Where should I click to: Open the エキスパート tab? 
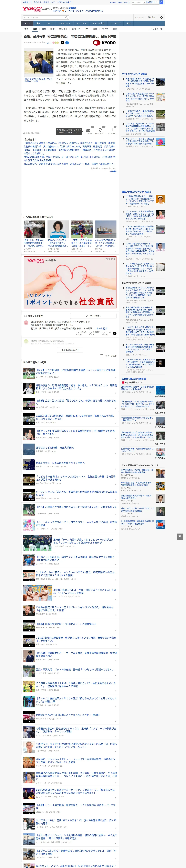tap(64, 24)
